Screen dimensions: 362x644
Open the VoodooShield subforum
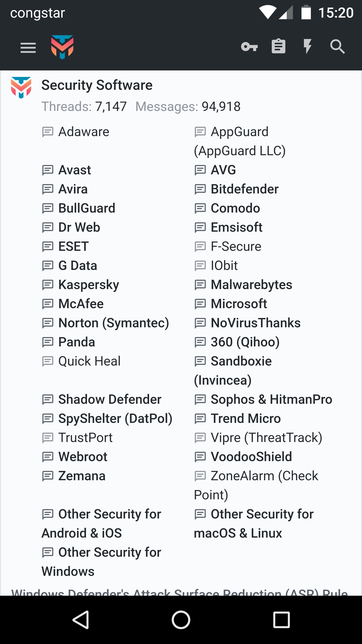251,457
